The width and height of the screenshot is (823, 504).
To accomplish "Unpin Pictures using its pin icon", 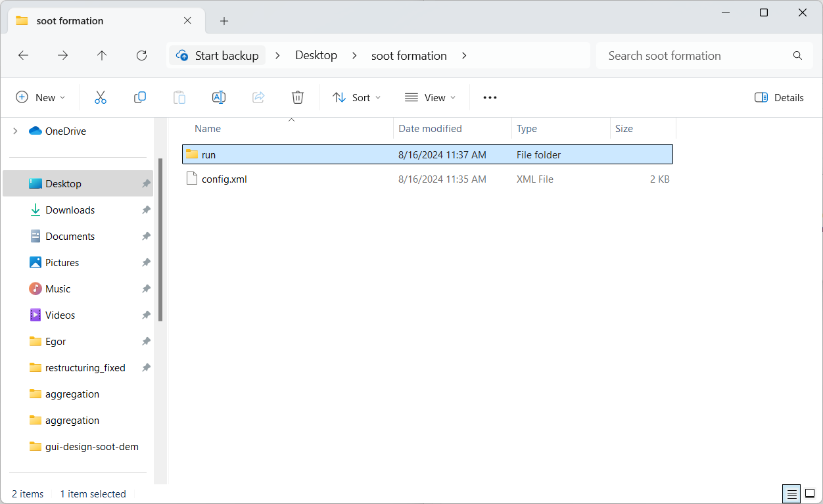I will [146, 263].
